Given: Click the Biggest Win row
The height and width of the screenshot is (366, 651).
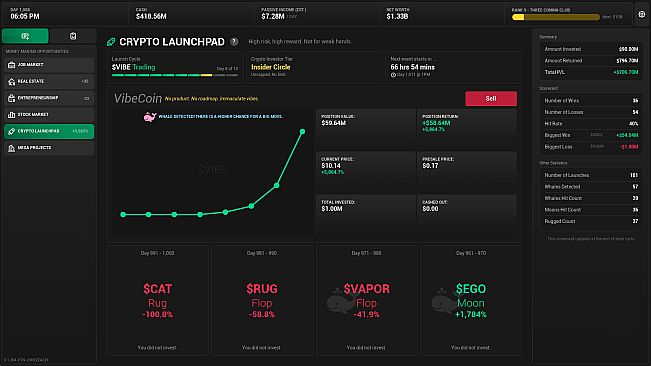Looking at the screenshot, I should 591,135.
